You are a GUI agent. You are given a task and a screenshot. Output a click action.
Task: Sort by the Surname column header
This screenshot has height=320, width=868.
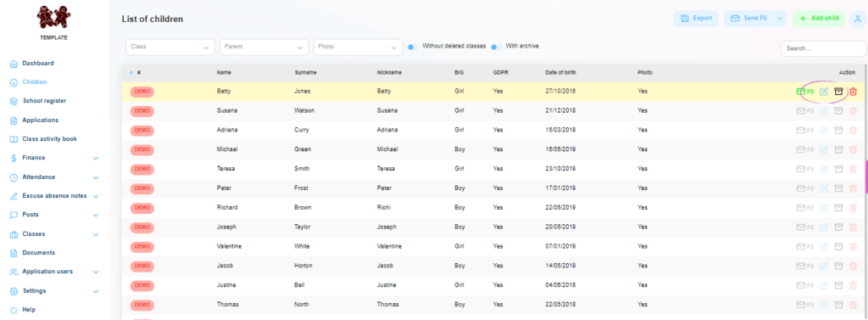tap(305, 73)
